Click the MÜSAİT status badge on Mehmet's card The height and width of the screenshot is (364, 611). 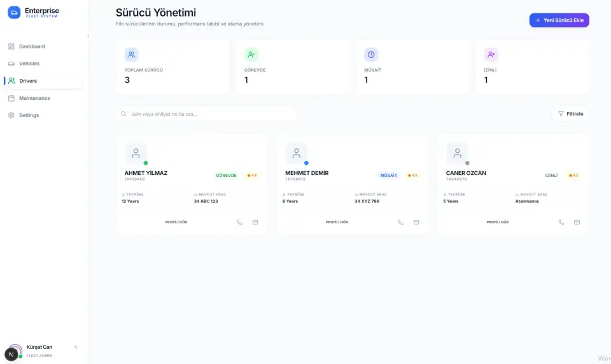pyautogui.click(x=388, y=176)
